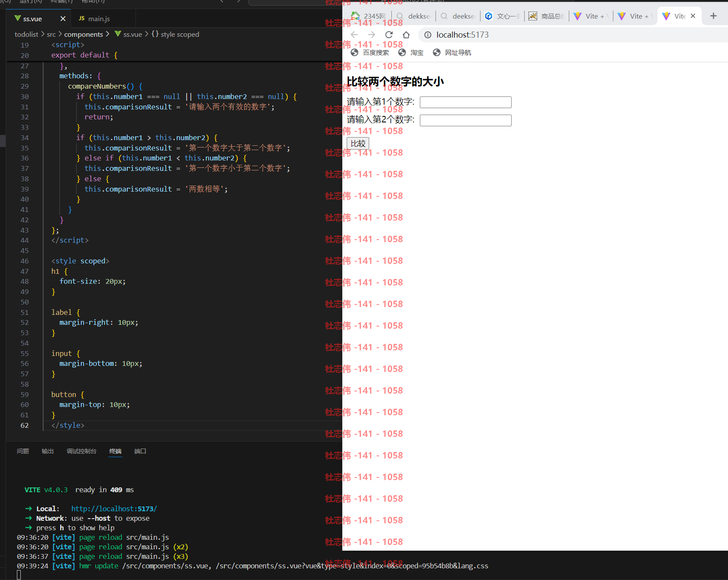This screenshot has width=728, height=580.
Task: Click line number 34 in editor
Action: 25,138
